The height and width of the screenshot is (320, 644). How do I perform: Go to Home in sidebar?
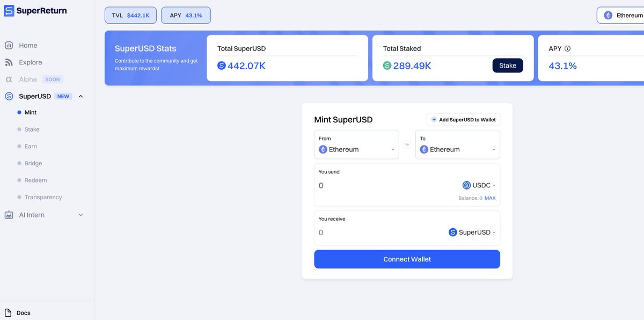[x=28, y=46]
